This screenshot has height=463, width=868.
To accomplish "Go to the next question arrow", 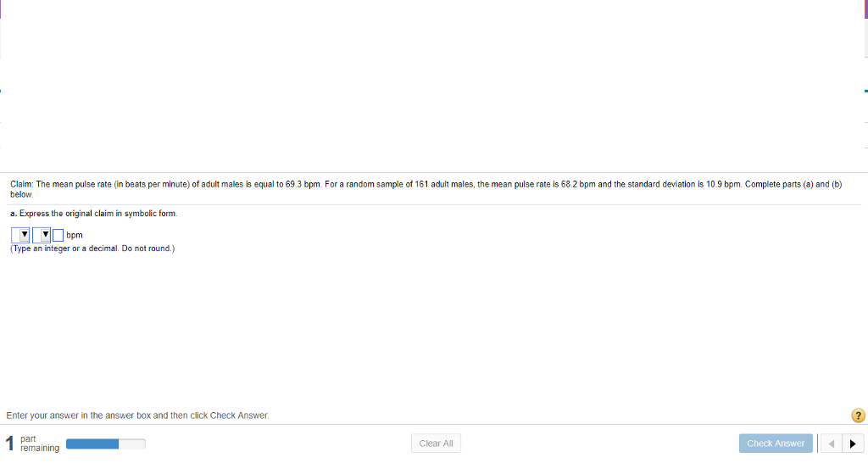I will point(853,443).
